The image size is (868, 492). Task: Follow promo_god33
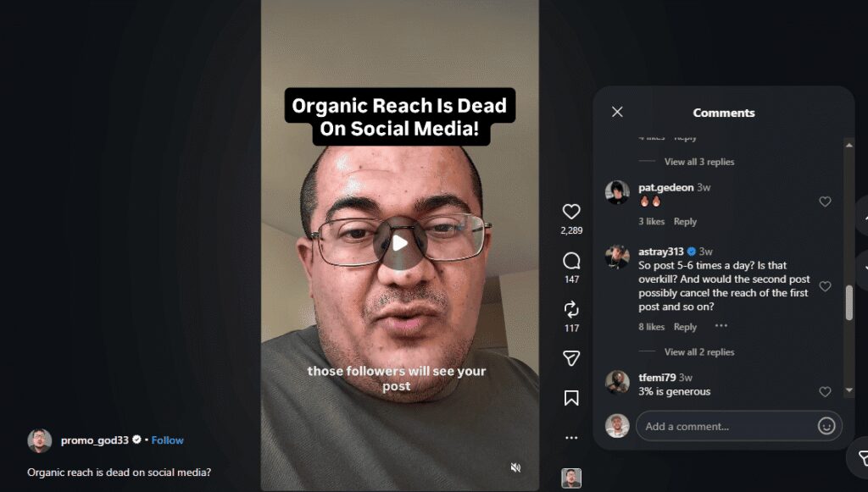pos(167,440)
